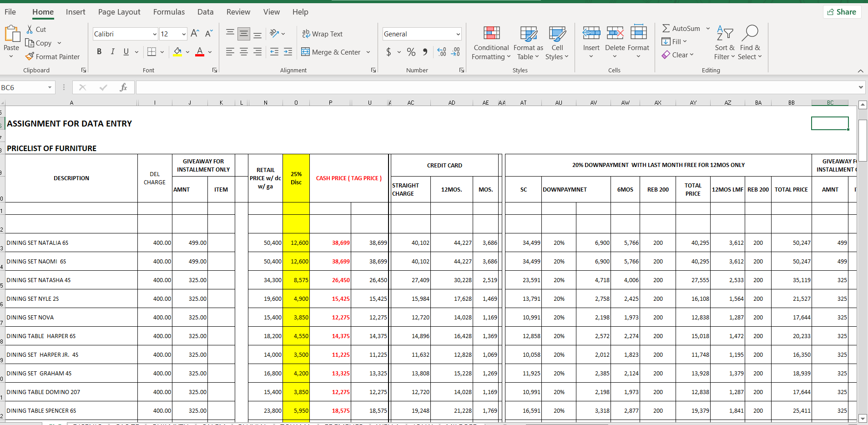Image resolution: width=868 pixels, height=425 pixels.
Task: Increase the cell indent
Action: (288, 52)
